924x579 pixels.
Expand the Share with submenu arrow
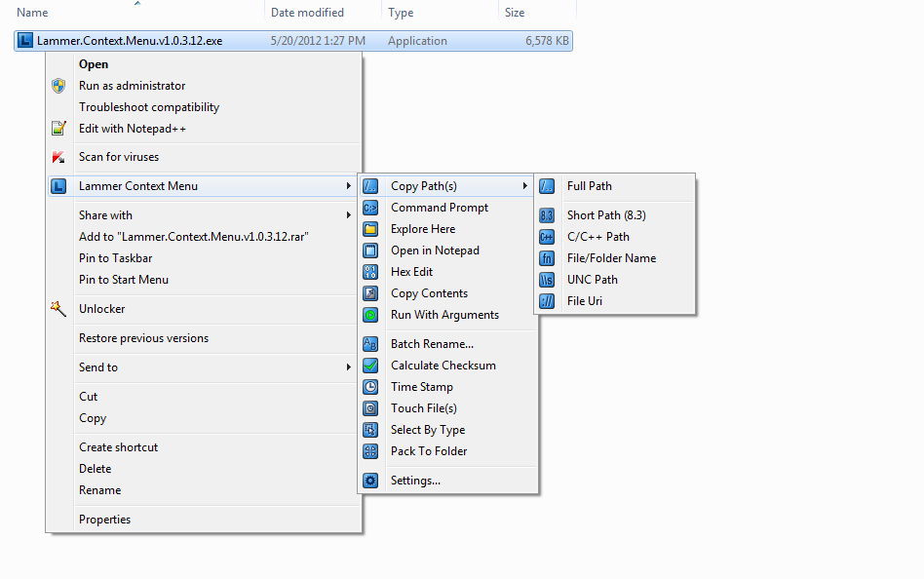[x=349, y=215]
